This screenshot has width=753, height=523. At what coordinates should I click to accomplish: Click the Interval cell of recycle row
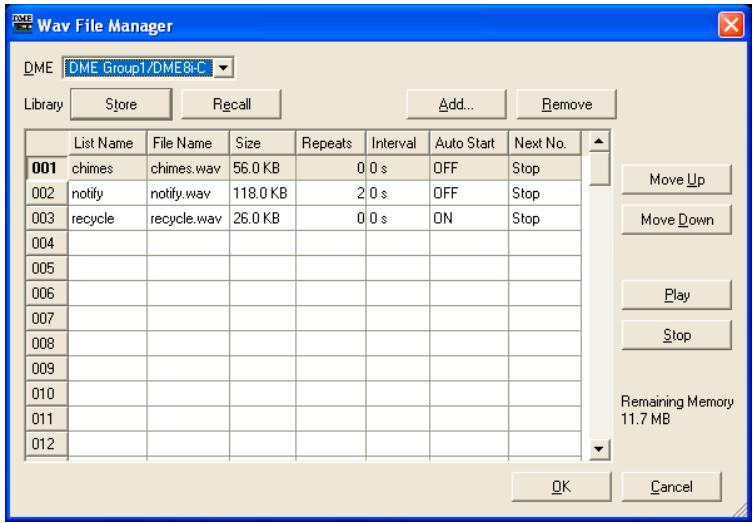[x=398, y=219]
